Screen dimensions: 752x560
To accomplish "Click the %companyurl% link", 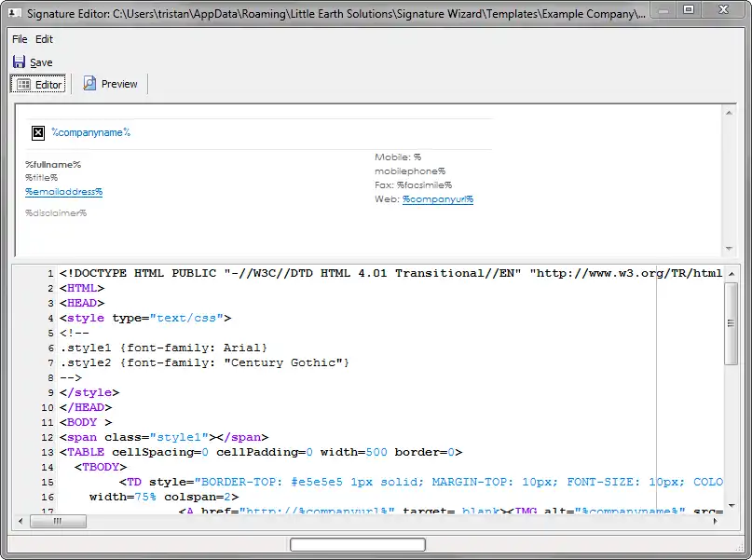I will tap(438, 199).
